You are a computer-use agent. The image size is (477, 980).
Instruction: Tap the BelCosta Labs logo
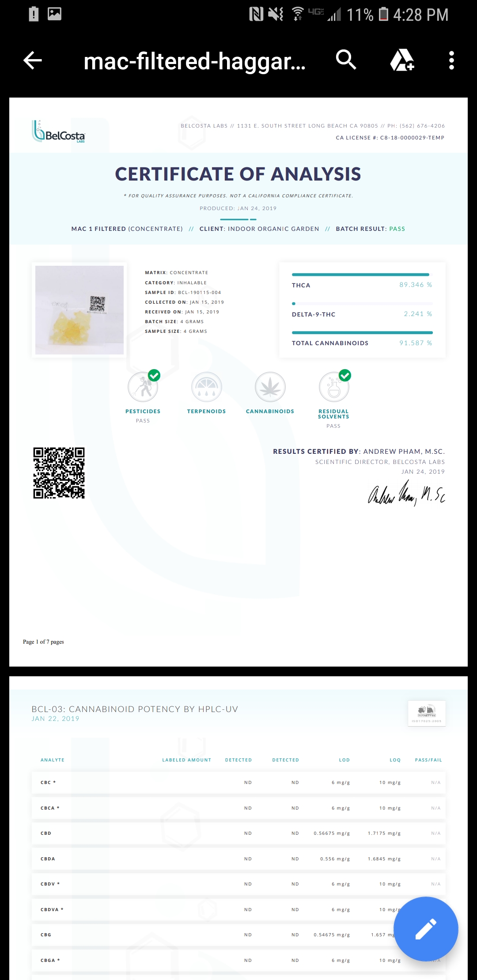tap(58, 132)
